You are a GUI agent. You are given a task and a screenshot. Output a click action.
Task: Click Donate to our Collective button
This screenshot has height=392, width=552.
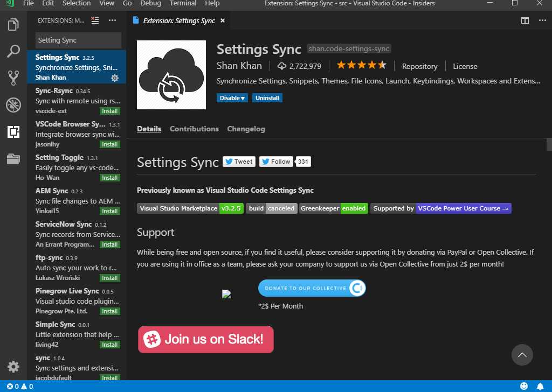(x=312, y=288)
